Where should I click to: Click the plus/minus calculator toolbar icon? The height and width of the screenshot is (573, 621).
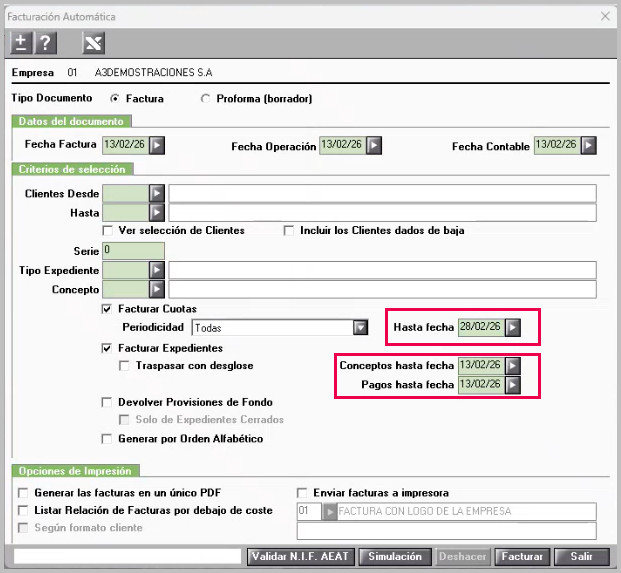[x=21, y=43]
